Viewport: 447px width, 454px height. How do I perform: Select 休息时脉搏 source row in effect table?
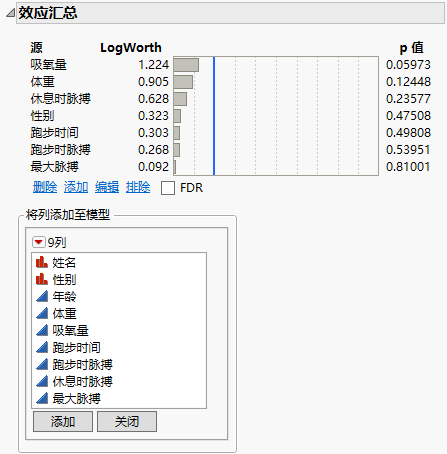tap(61, 99)
